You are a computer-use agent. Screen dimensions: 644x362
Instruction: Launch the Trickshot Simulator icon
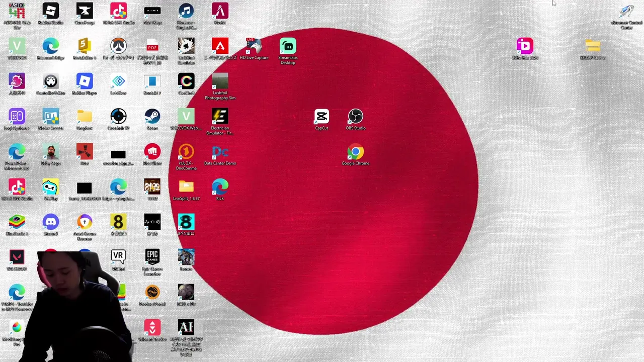186,51
